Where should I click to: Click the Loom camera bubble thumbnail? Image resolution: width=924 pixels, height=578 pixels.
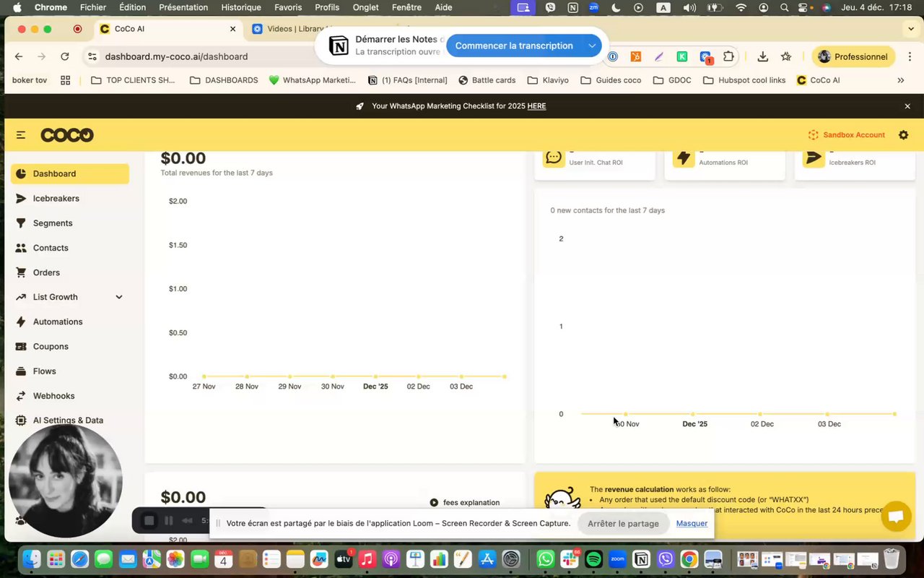(x=66, y=480)
